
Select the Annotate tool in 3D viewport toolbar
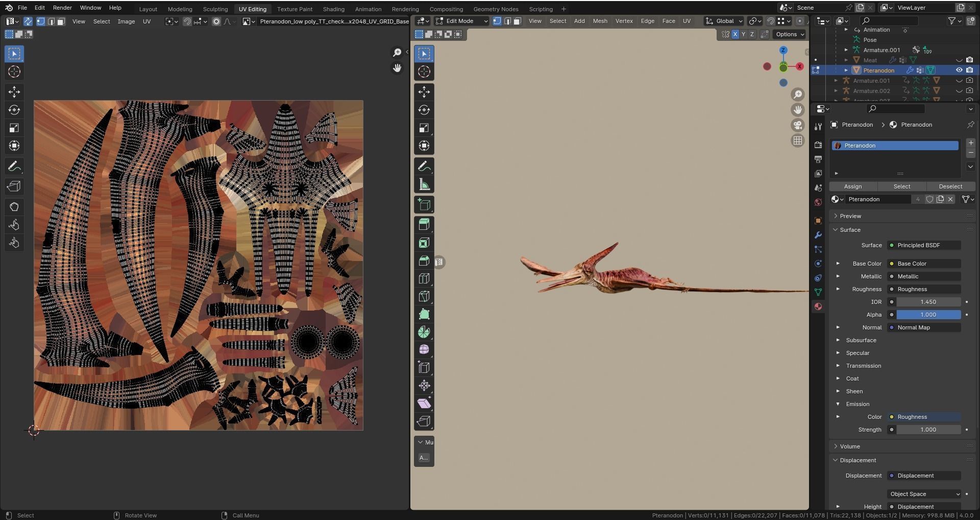point(424,167)
